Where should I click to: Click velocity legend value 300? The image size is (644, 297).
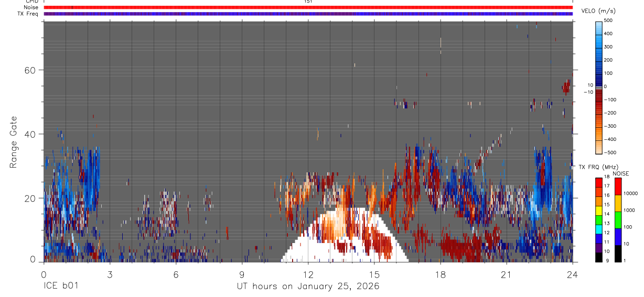coord(609,47)
